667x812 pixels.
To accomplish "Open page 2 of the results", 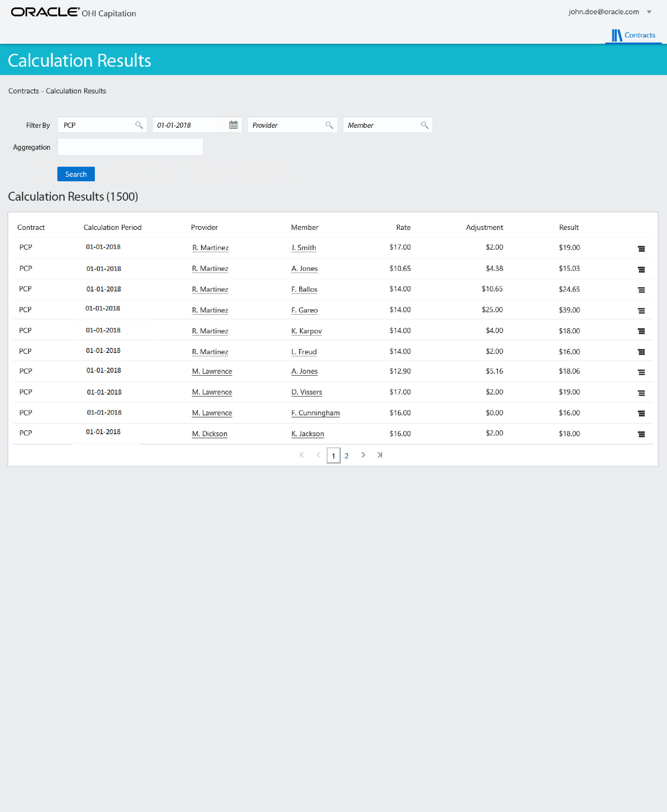I will (347, 456).
